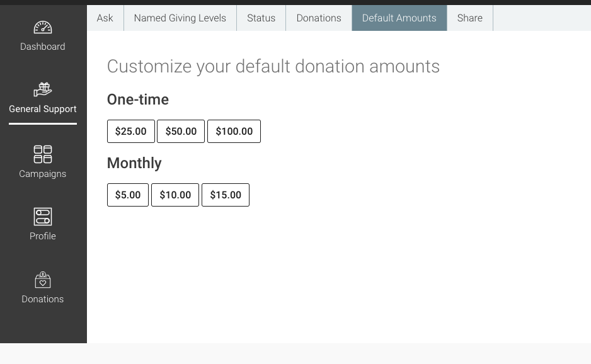The image size is (591, 364).
Task: Click the active Default Amounts tab
Action: click(x=399, y=18)
